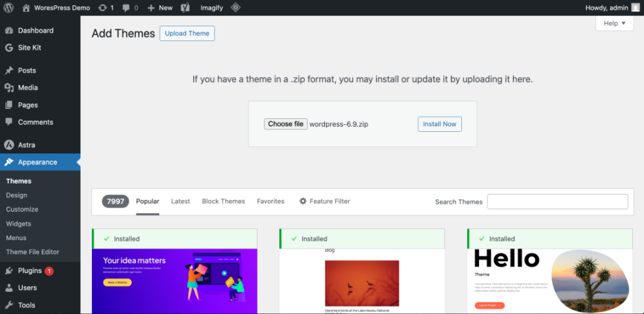This screenshot has height=314, width=644.
Task: Click the Dashboard gauge icon
Action: [9, 31]
